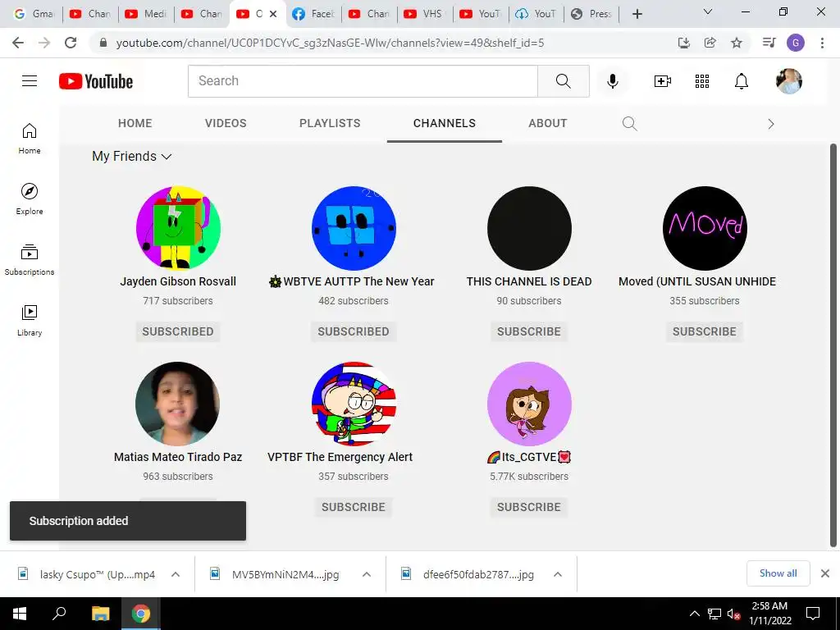Open the YouTube apps grid icon

702,81
